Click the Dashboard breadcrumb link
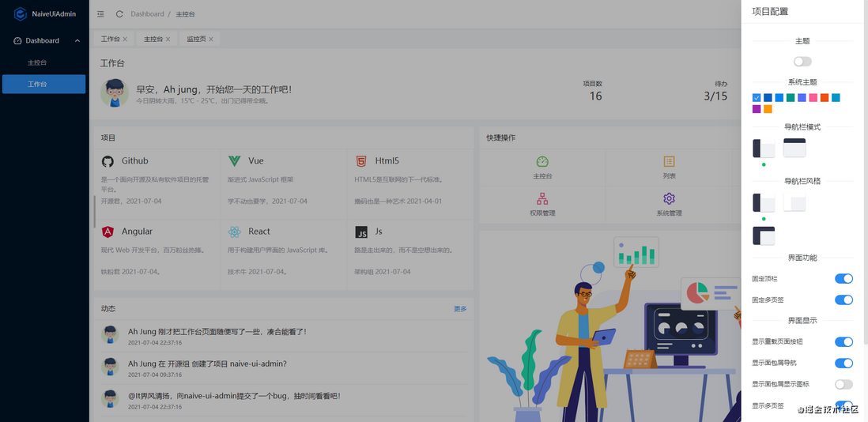The height and width of the screenshot is (422, 868). coord(147,13)
